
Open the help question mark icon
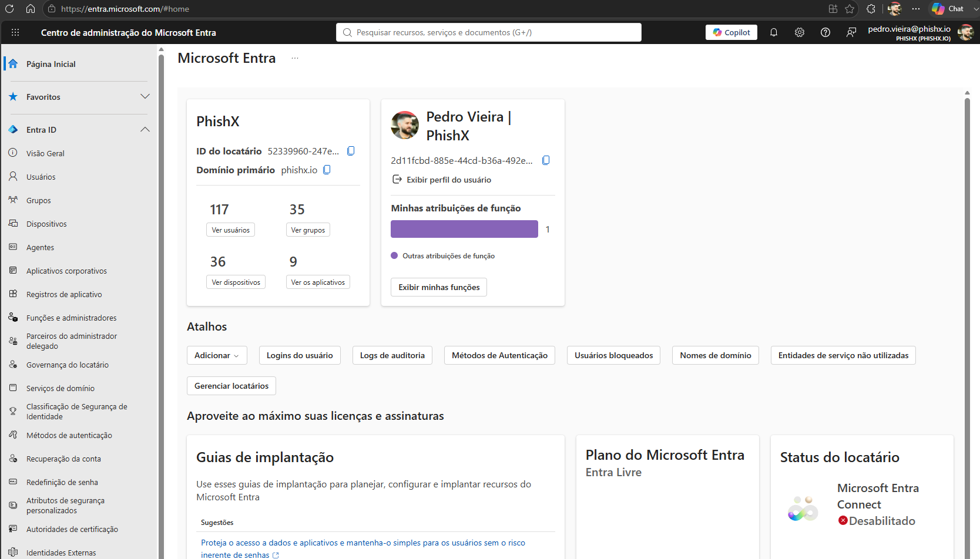(825, 32)
